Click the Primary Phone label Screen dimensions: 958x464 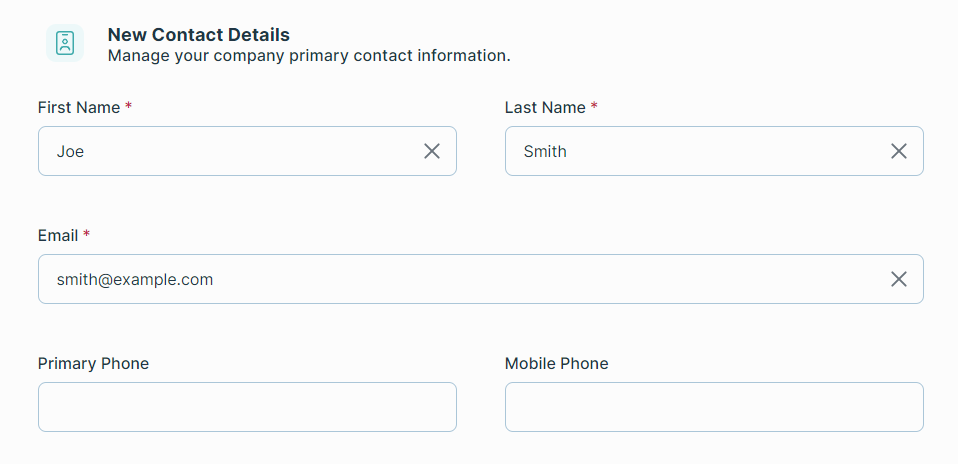(93, 363)
